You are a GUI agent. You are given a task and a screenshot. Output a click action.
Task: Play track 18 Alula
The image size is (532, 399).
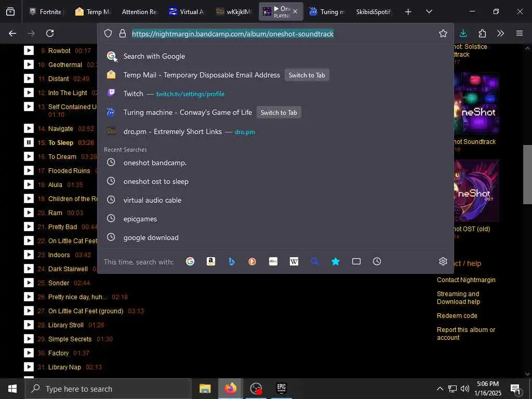29,184
